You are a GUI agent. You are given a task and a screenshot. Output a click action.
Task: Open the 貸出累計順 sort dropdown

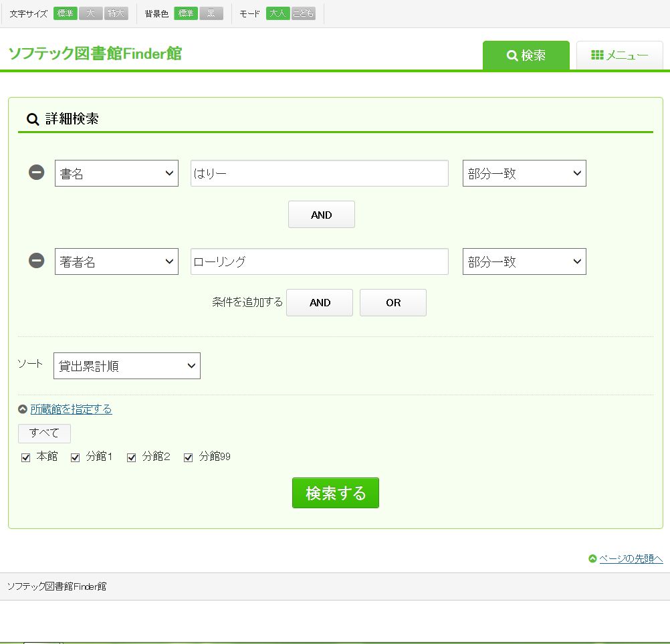[x=126, y=366]
